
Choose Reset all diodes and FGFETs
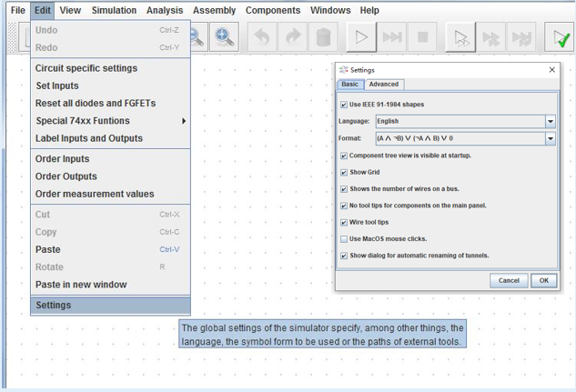(x=110, y=104)
